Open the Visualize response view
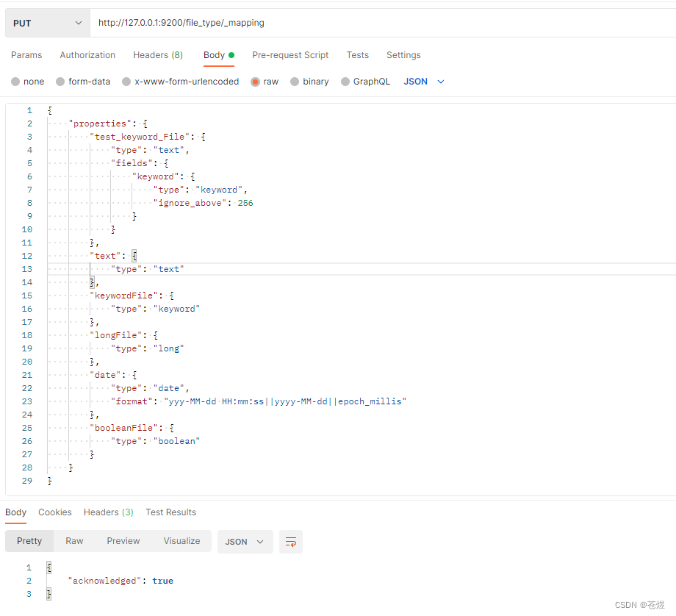676x616 pixels. pos(181,541)
